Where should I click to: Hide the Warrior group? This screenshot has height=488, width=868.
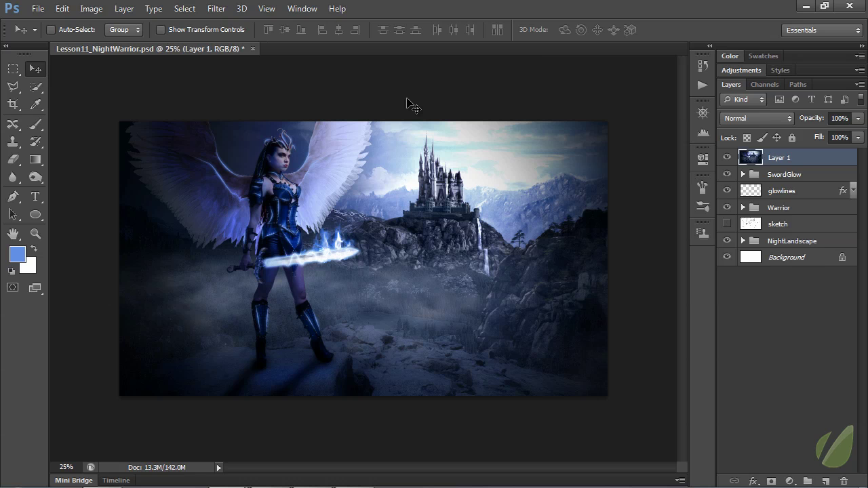coord(727,207)
